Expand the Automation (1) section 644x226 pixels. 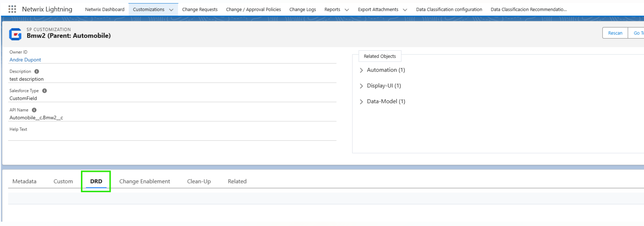(361, 70)
